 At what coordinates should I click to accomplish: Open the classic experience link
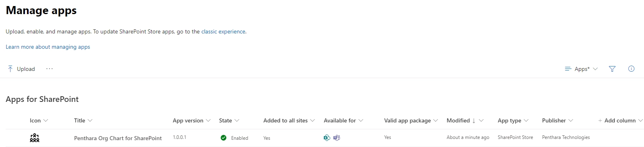pyautogui.click(x=223, y=31)
